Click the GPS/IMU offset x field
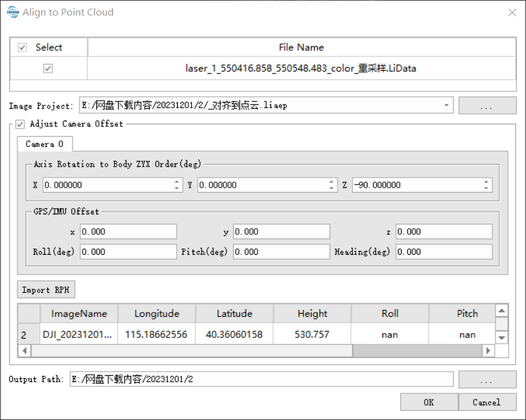Screen dimensions: 526x420 pyautogui.click(x=127, y=232)
